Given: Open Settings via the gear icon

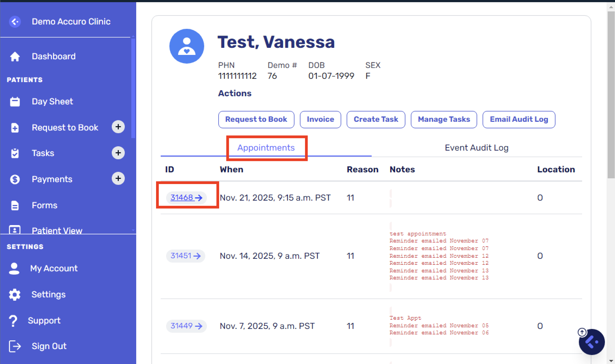Looking at the screenshot, I should pyautogui.click(x=15, y=294).
